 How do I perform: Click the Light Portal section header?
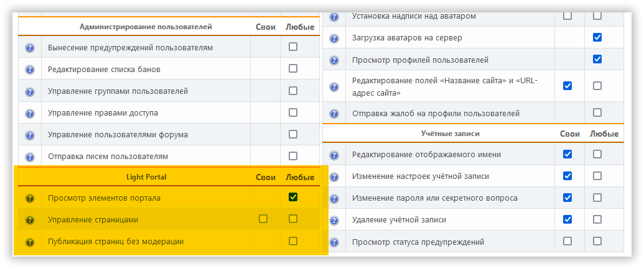tap(146, 177)
